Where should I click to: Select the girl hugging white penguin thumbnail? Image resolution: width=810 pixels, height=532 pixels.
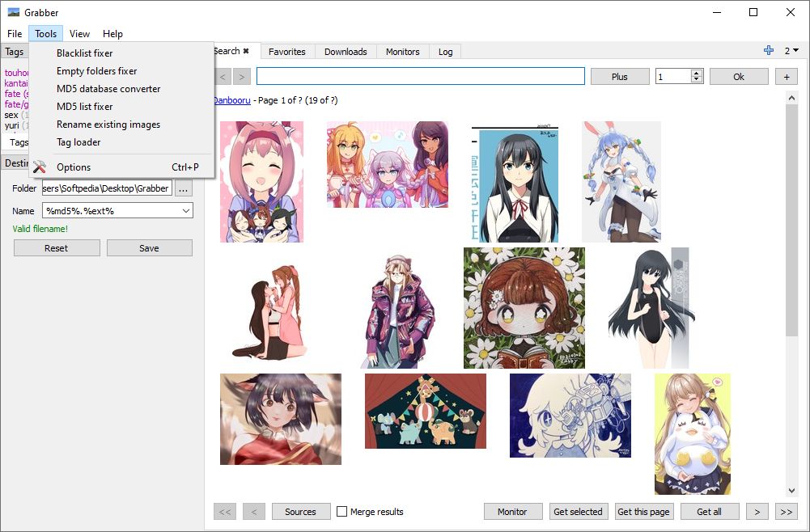click(x=693, y=434)
